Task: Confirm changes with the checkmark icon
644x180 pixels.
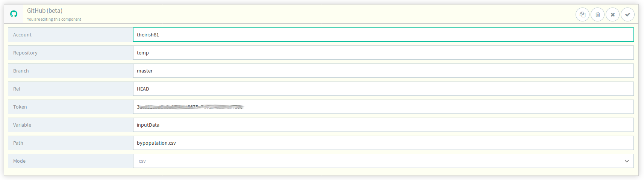Action: point(627,15)
